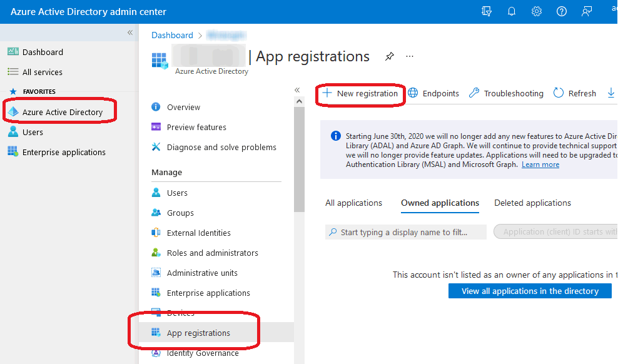618x364 pixels.
Task: Click the External Identities icon
Action: coord(156,233)
